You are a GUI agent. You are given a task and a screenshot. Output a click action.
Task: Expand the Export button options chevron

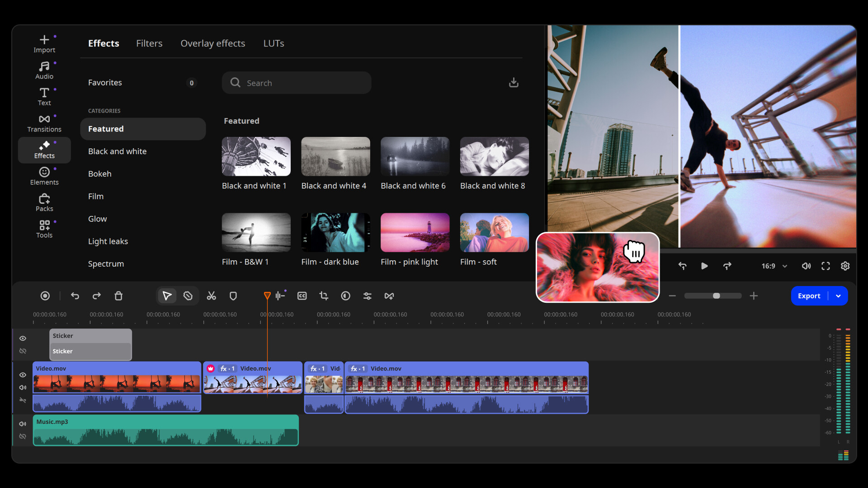click(x=839, y=296)
